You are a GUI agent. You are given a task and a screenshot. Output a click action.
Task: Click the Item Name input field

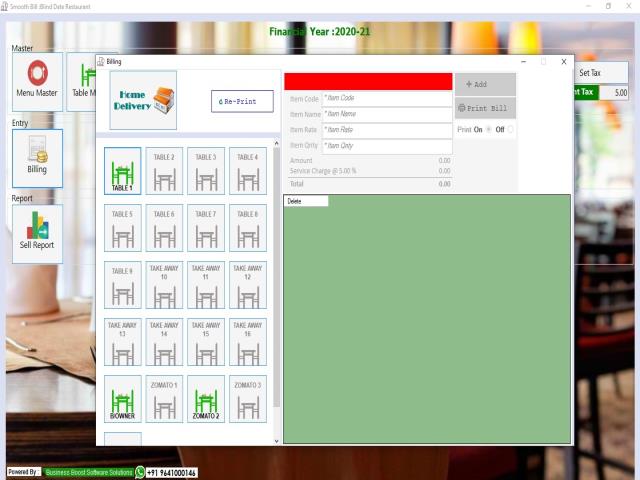(387, 114)
